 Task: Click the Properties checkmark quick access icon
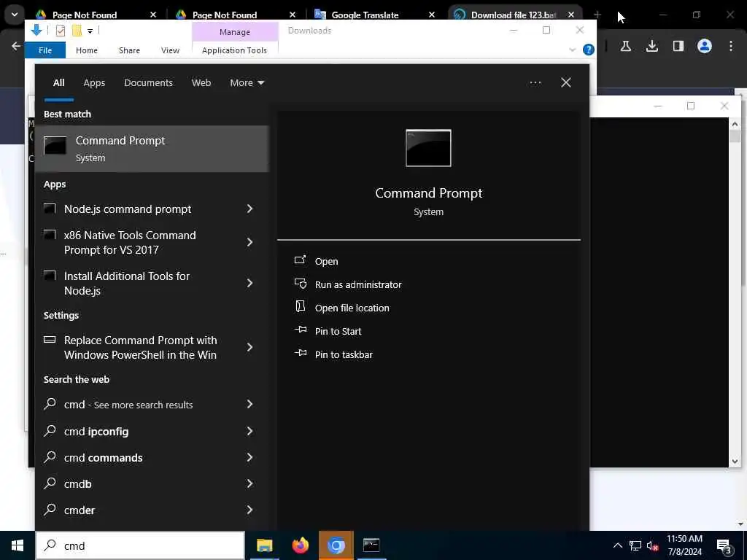point(61,31)
